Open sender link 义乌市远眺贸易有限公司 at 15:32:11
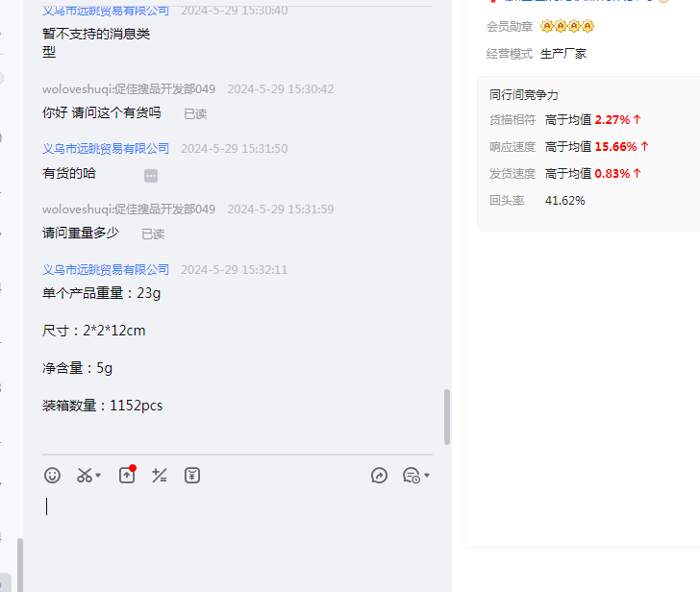This screenshot has height=592, width=700. (x=106, y=269)
